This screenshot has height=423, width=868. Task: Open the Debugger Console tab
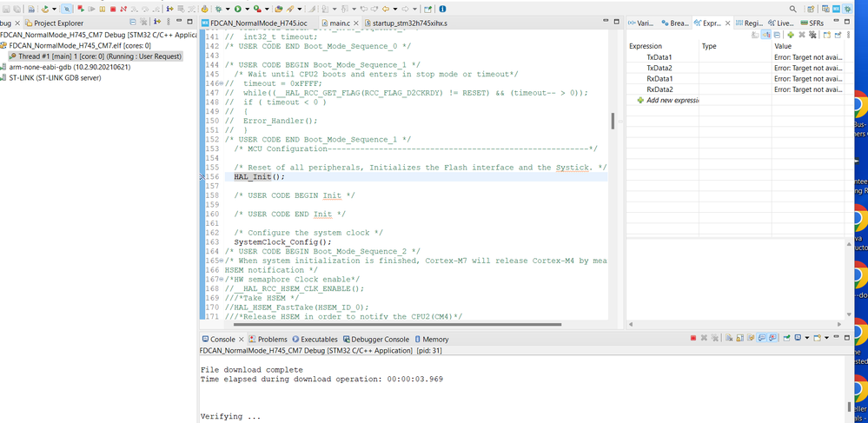(x=376, y=339)
